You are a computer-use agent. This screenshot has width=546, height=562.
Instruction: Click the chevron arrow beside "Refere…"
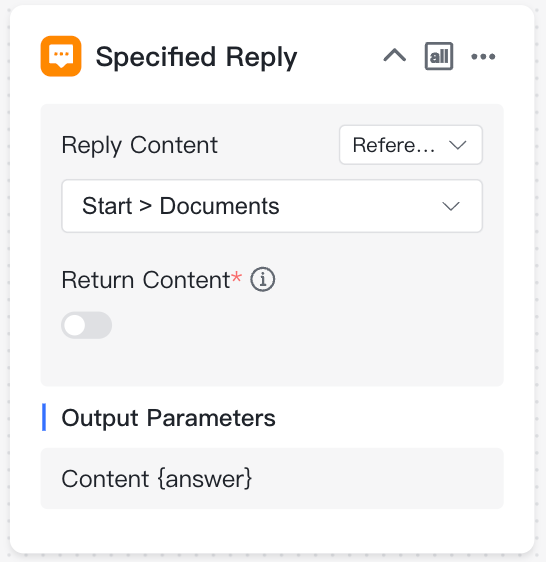[457, 145]
